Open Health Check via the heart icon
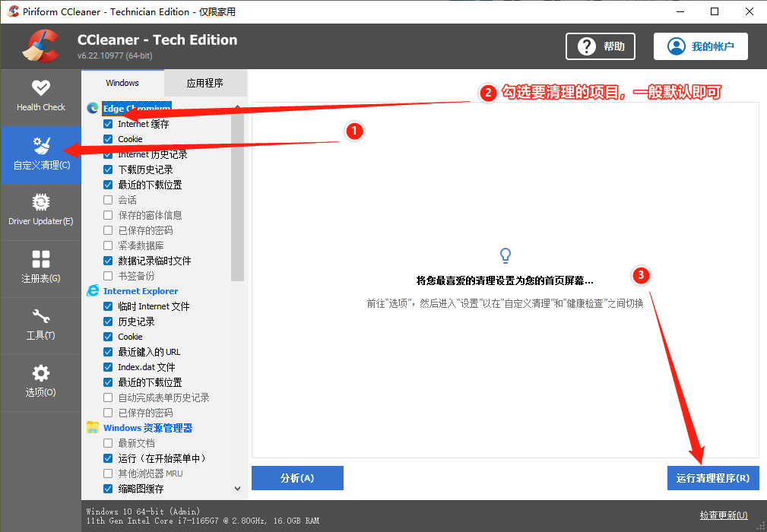 coord(40,88)
